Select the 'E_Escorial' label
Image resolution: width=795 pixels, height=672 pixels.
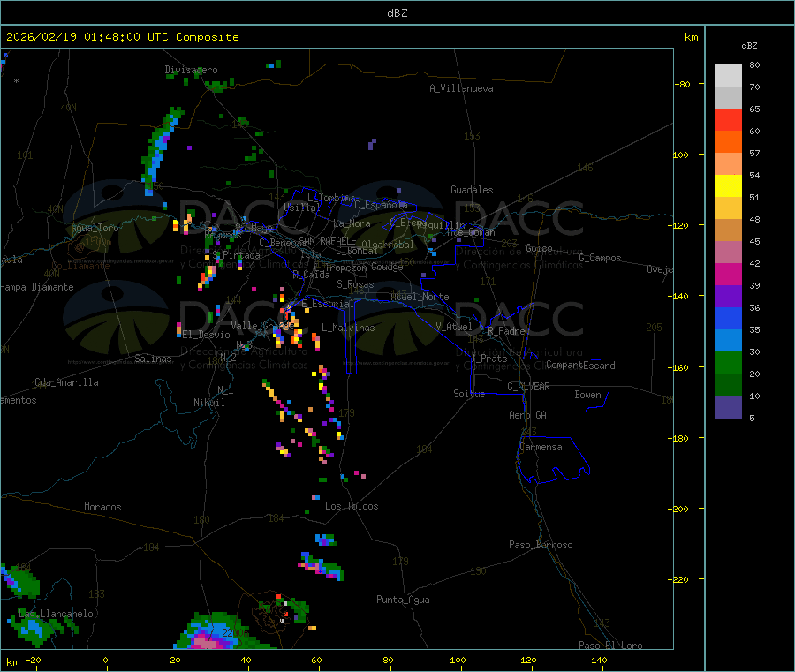tap(328, 304)
